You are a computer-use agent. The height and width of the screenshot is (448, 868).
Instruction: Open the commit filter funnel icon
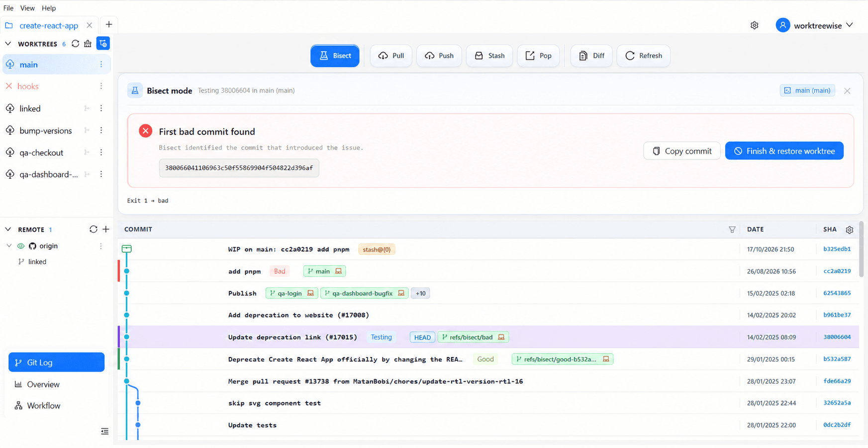pyautogui.click(x=732, y=229)
